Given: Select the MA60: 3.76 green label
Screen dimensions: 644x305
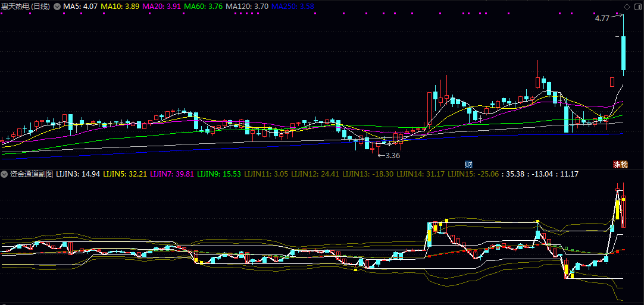Looking at the screenshot, I should (x=204, y=7).
